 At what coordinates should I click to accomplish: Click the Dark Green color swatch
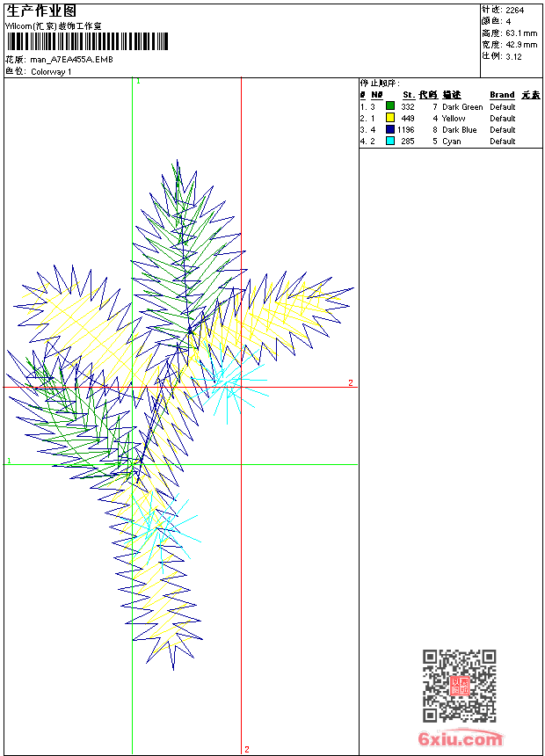pos(390,106)
